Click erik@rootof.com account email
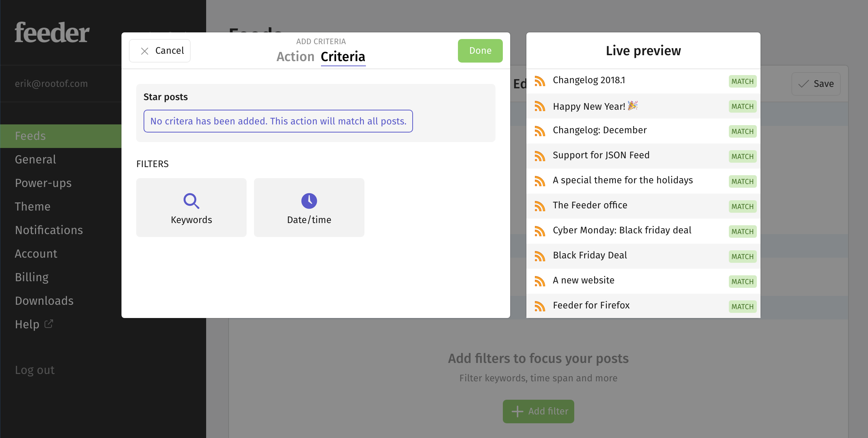 click(x=51, y=84)
